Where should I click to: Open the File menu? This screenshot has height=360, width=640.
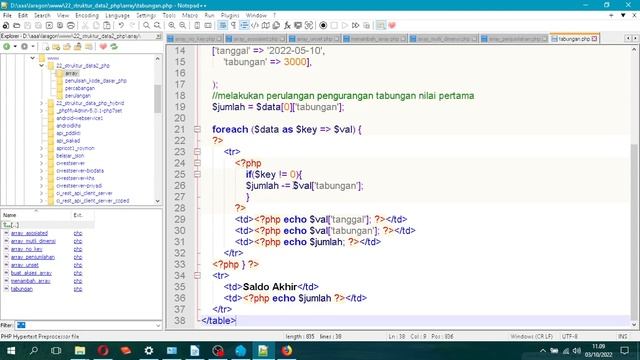[x=7, y=16]
